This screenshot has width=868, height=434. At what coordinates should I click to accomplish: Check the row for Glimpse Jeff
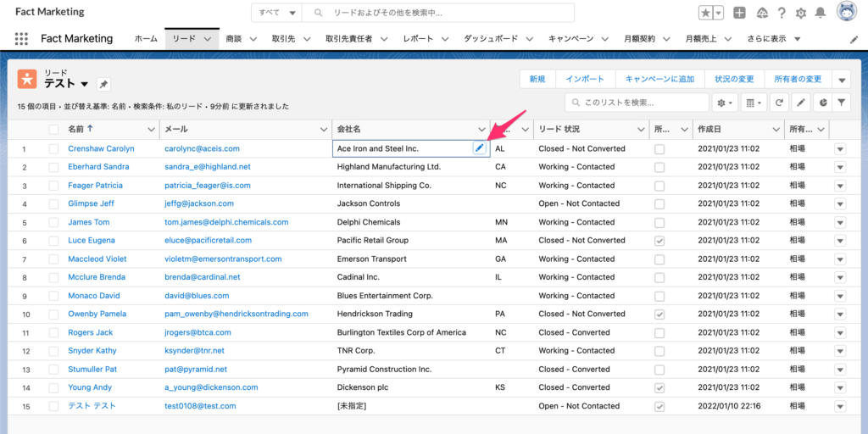pyautogui.click(x=54, y=204)
